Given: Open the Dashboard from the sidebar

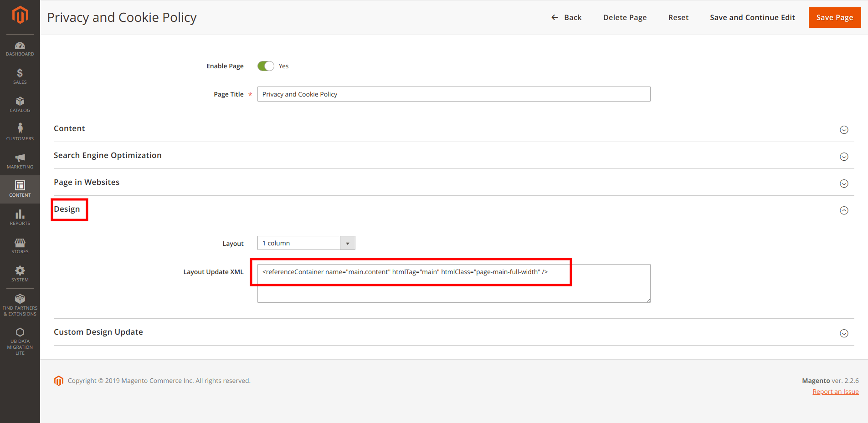Looking at the screenshot, I should (x=20, y=48).
